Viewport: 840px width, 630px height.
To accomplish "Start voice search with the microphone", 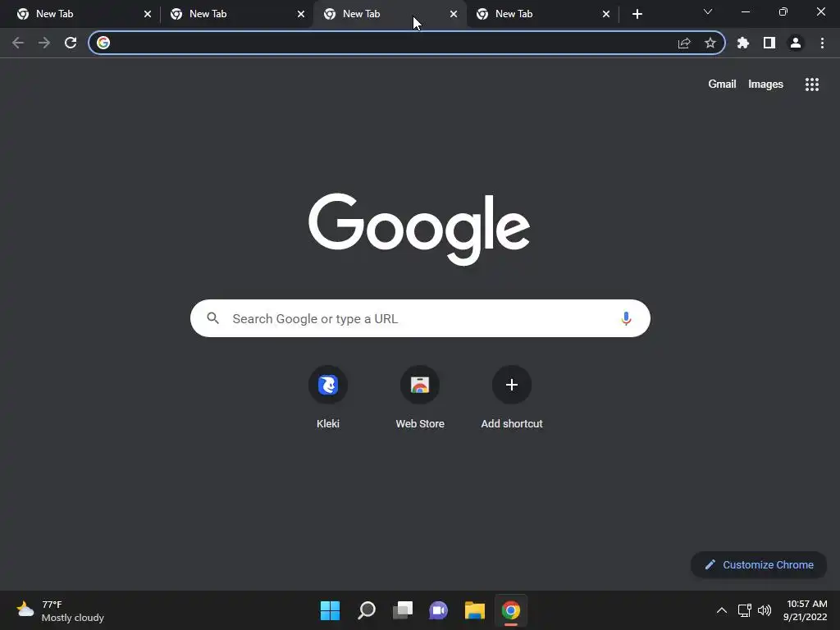I will point(626,318).
